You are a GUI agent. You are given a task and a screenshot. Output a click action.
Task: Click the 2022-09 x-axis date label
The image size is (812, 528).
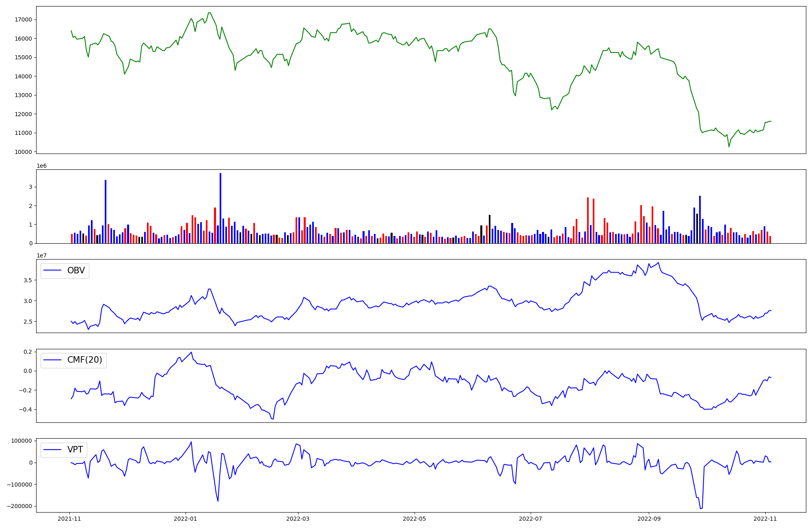649,519
